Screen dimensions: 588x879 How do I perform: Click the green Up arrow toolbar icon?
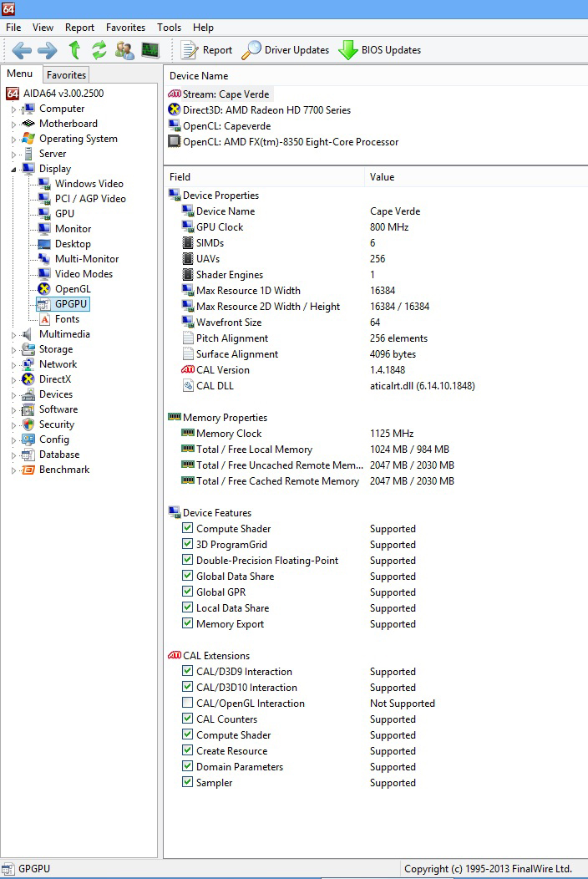(x=74, y=50)
